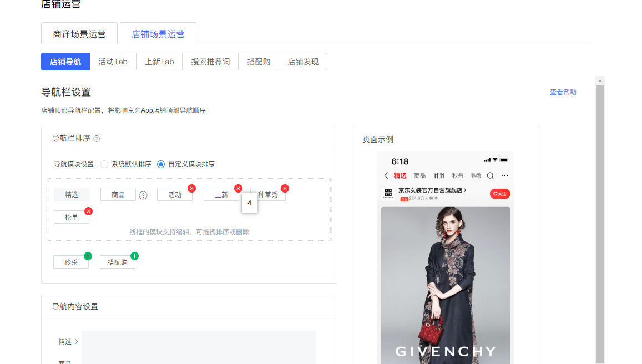Open the 活动Tab sub-tab
The image size is (642, 364).
pos(113,62)
